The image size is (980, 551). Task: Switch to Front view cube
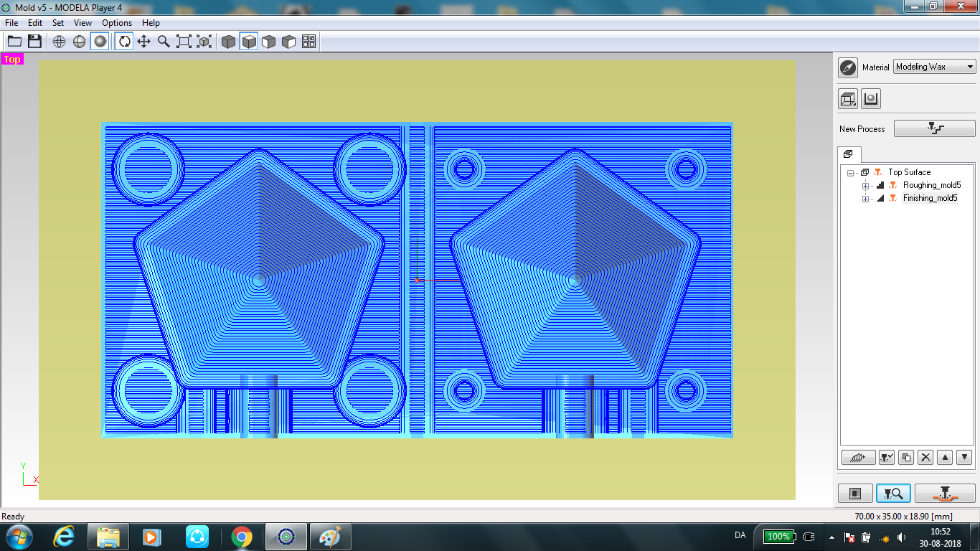tap(269, 42)
